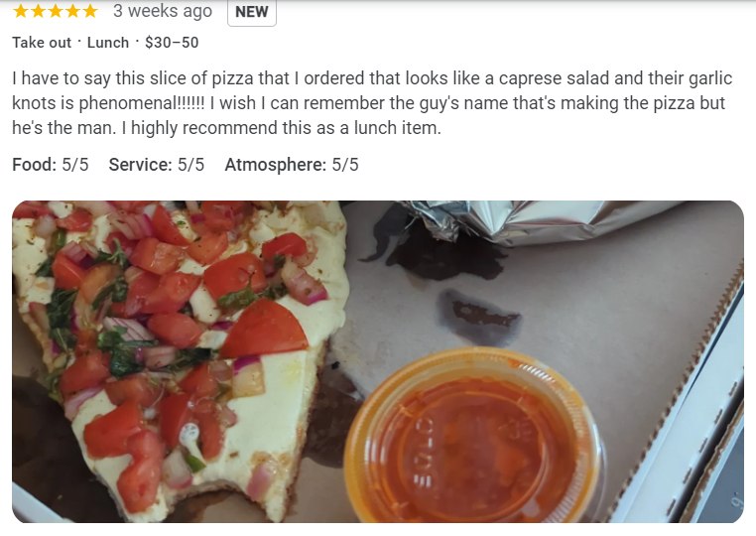Click the first gold star of the rating
This screenshot has height=536, width=756.
(x=21, y=11)
